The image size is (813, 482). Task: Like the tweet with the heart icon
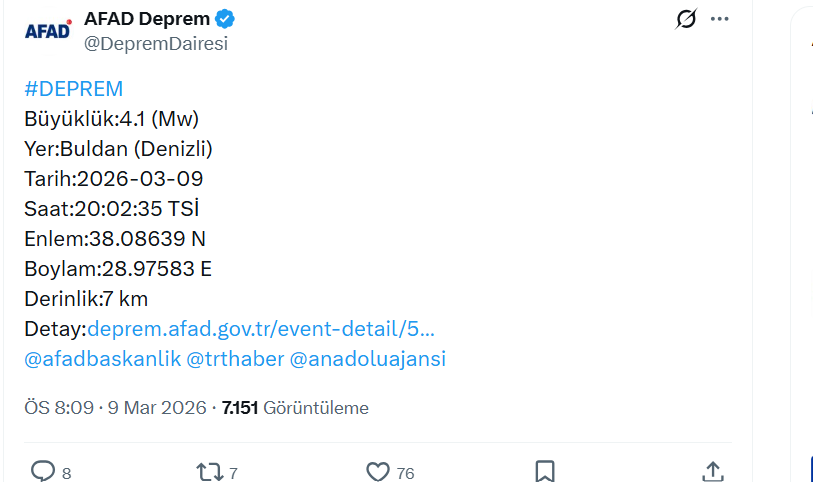377,471
